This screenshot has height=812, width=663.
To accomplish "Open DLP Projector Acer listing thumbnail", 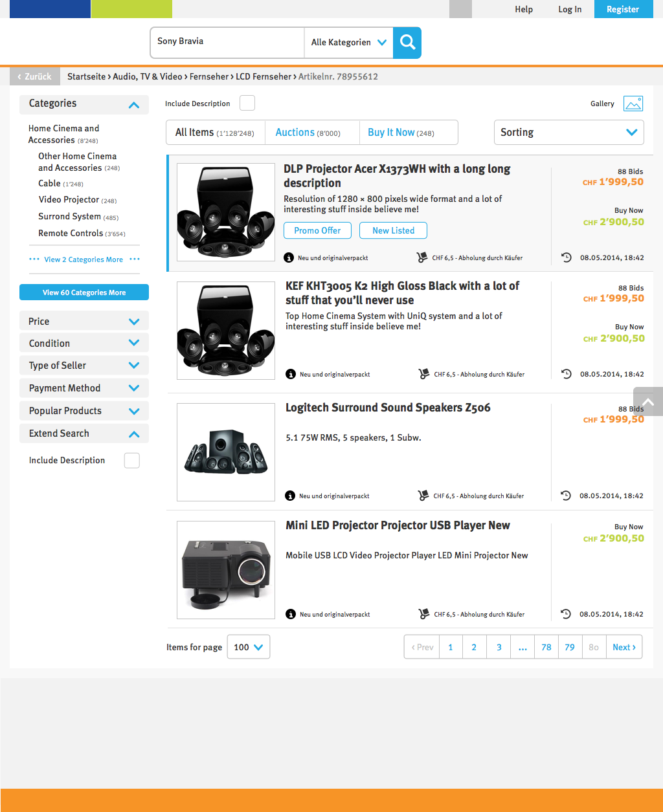I will tap(226, 212).
